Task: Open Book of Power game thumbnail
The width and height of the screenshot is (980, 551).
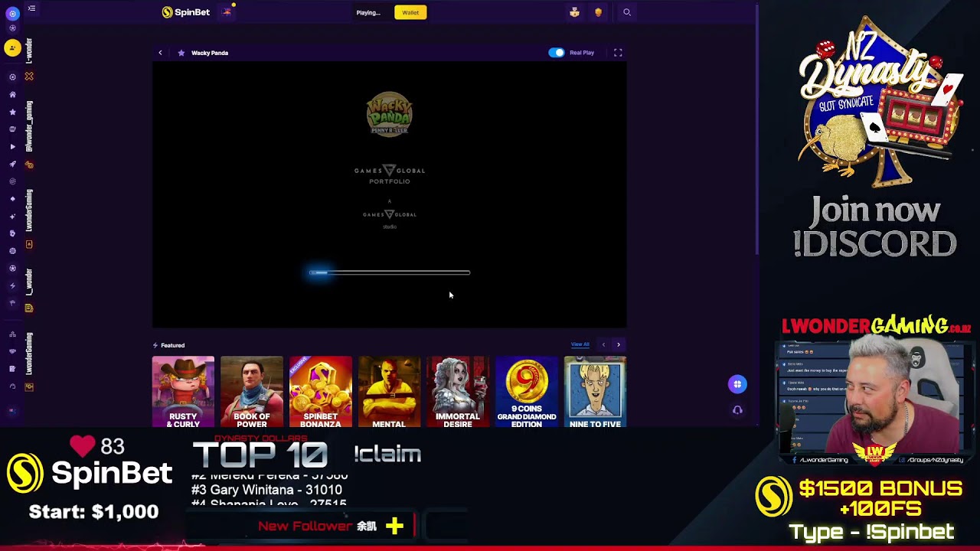Action: pyautogui.click(x=252, y=392)
